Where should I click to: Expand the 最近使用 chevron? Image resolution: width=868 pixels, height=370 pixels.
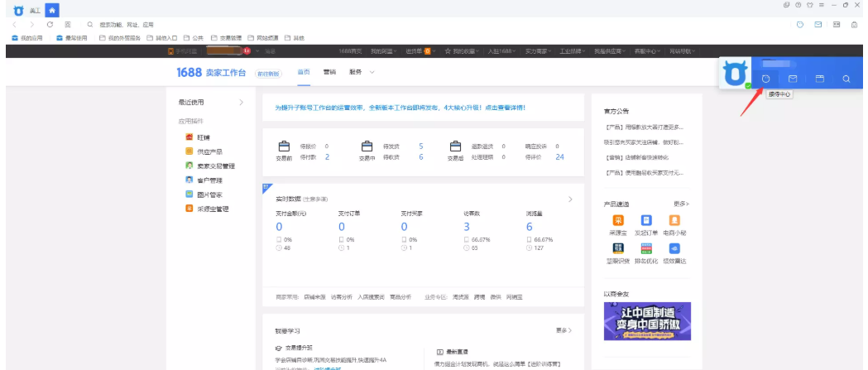pyautogui.click(x=241, y=103)
